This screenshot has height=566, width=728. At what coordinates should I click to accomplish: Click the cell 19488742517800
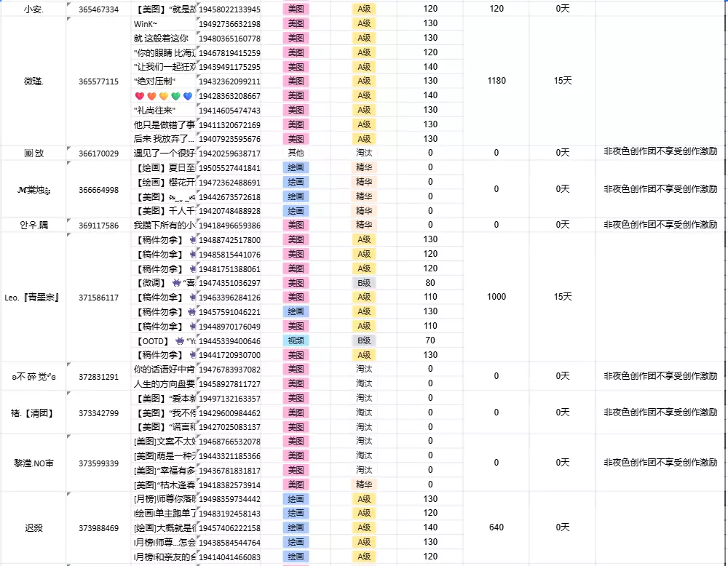[x=229, y=240]
